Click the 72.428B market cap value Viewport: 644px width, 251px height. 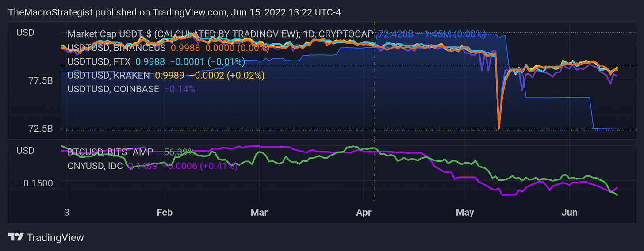pos(396,34)
